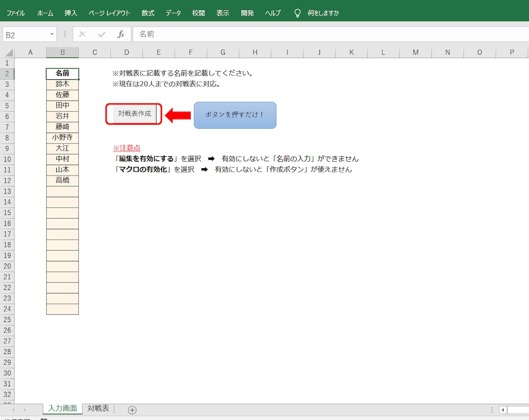Open the ページ レイアウト tab
This screenshot has width=529, height=420.
coord(109,13)
